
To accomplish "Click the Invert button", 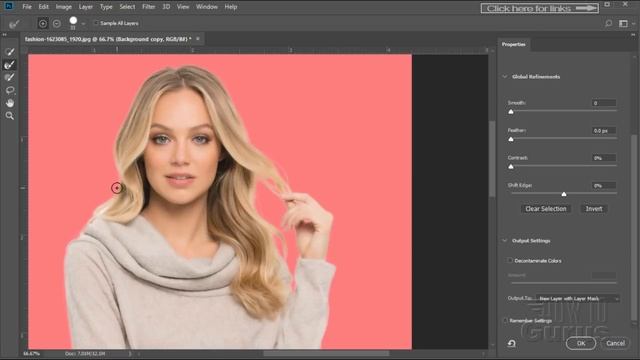I will [x=594, y=209].
